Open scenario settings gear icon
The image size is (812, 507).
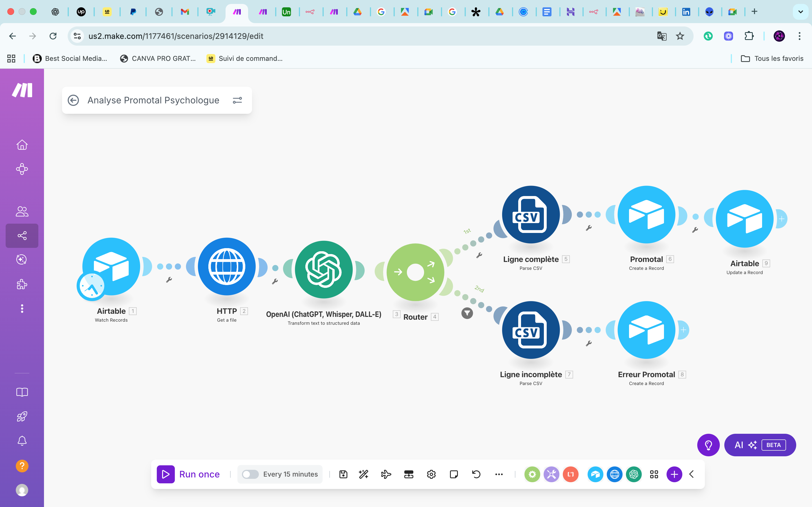[x=431, y=474]
